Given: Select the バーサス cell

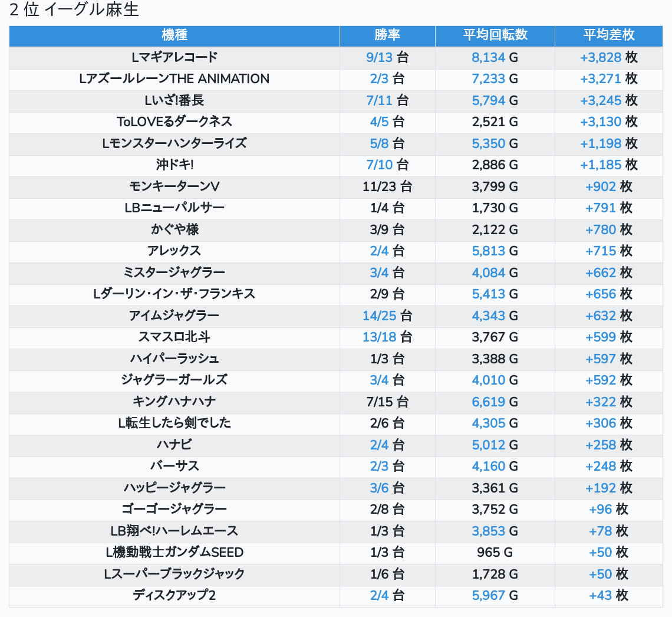Looking at the screenshot, I should [x=174, y=466].
